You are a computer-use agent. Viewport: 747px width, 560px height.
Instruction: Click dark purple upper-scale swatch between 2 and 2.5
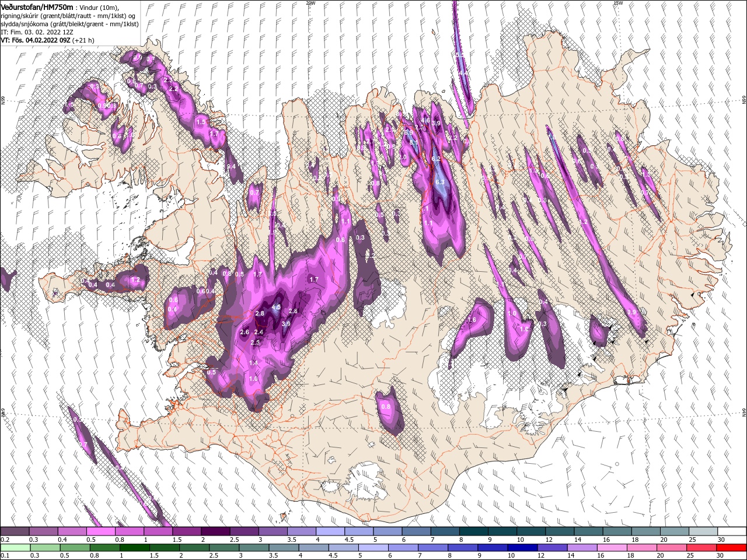pyautogui.click(x=215, y=531)
